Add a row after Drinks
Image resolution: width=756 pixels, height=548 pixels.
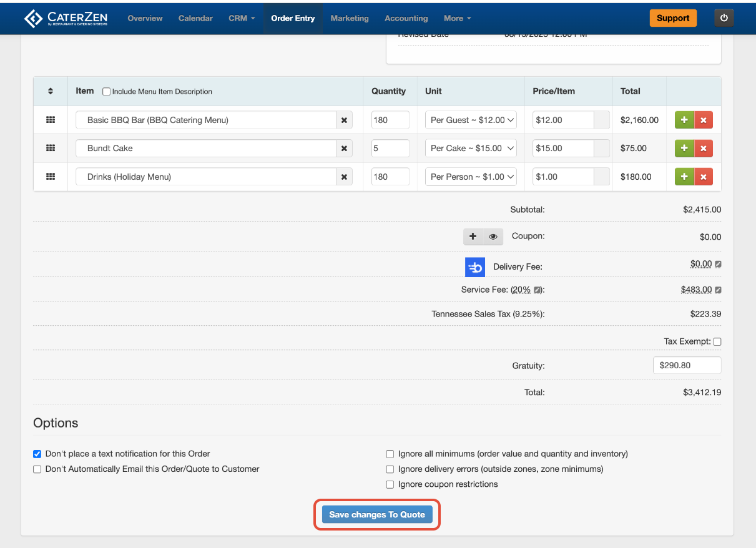click(684, 177)
